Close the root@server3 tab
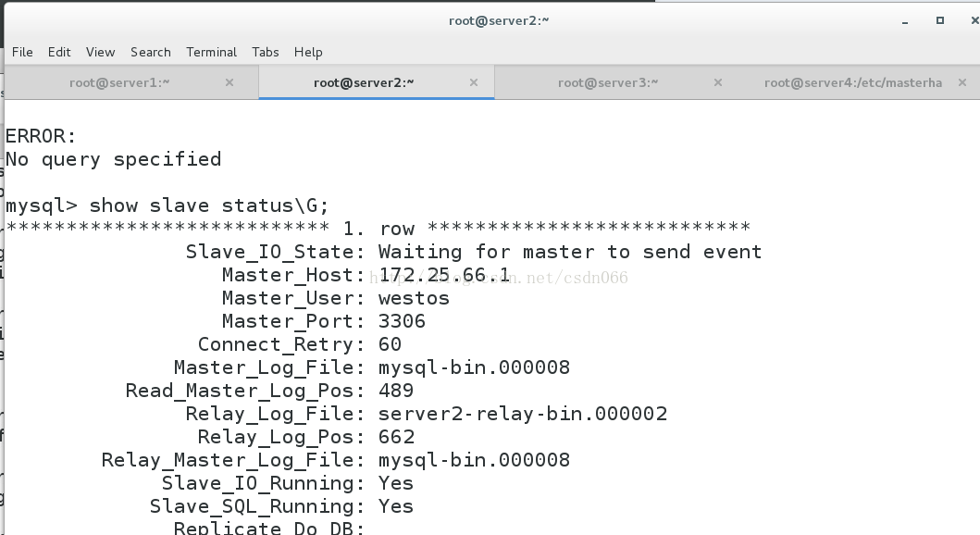 pos(718,82)
